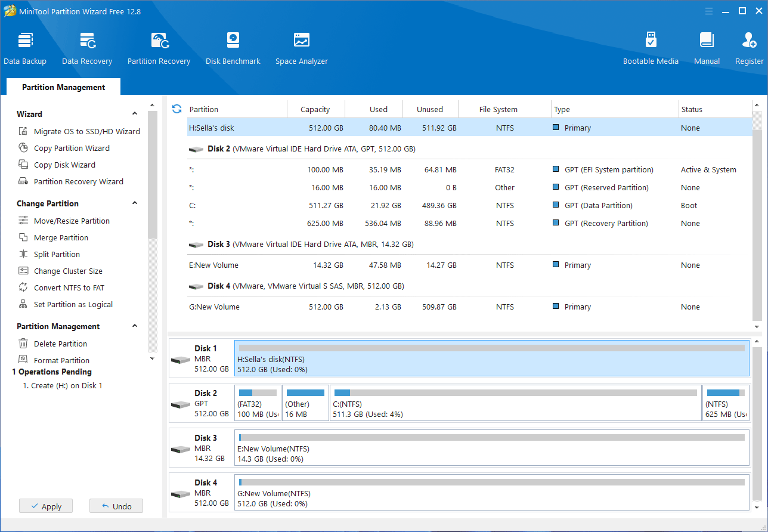Click the Disk 1 drive icon in the disk map
The height and width of the screenshot is (532, 768).
click(x=181, y=360)
